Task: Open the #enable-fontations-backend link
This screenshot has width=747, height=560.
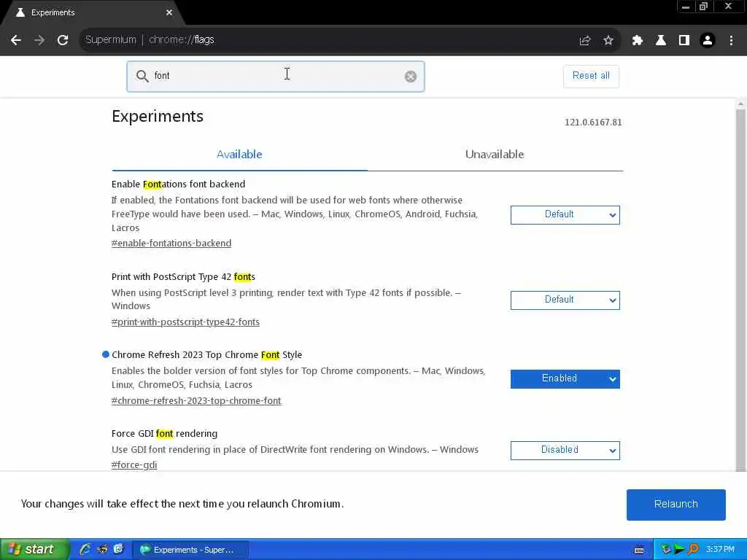Action: point(171,243)
